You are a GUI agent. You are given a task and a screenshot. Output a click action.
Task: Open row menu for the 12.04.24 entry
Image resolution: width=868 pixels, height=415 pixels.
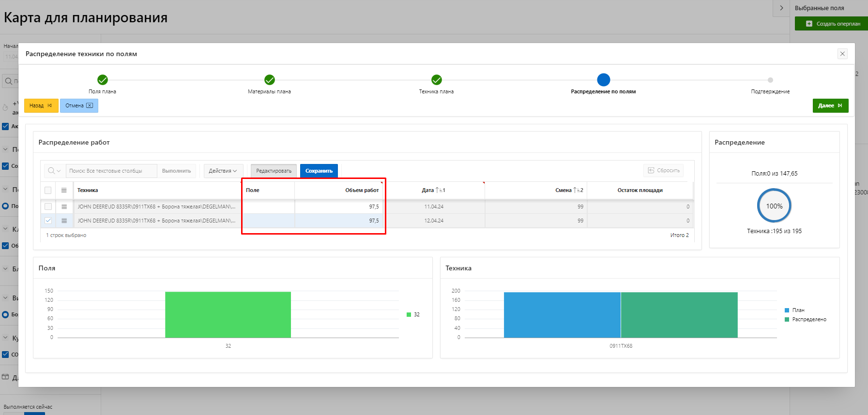[64, 221]
